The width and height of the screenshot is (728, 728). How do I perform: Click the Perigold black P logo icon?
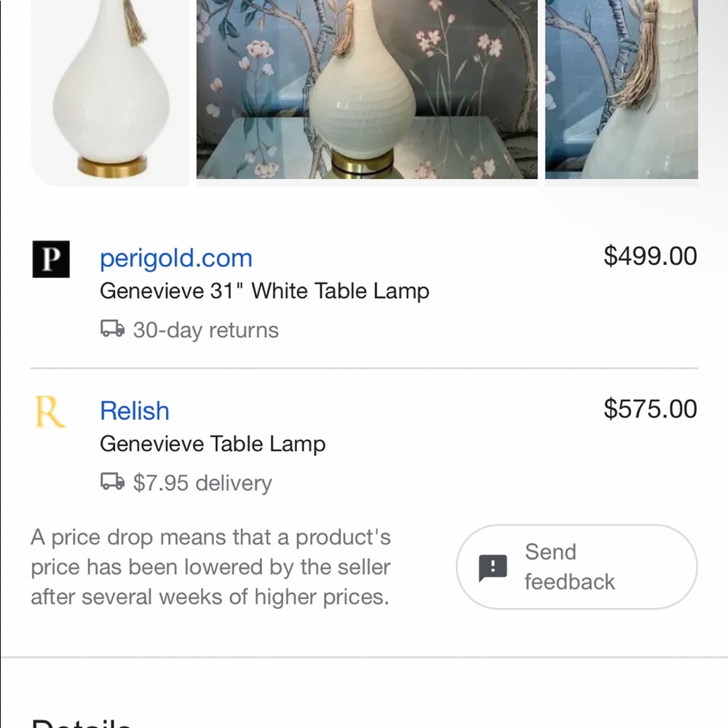click(x=51, y=259)
